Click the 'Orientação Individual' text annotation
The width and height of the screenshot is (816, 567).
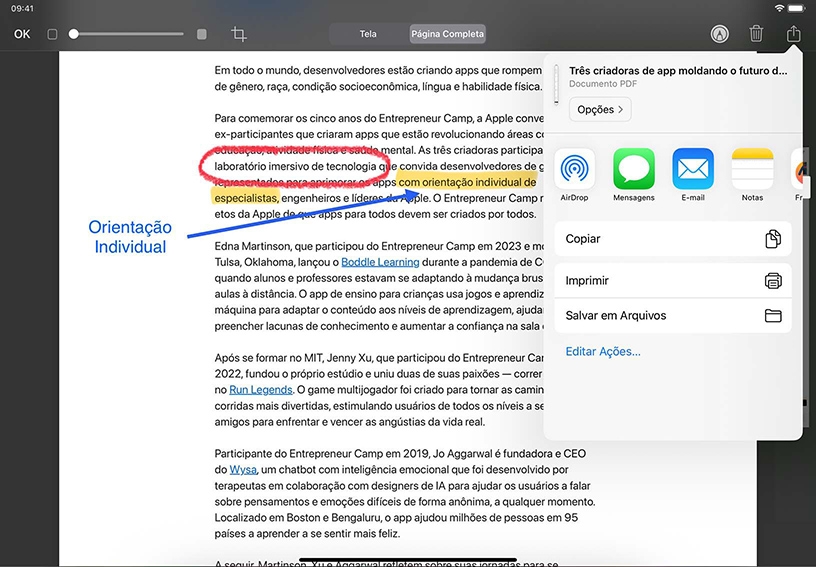coord(130,237)
